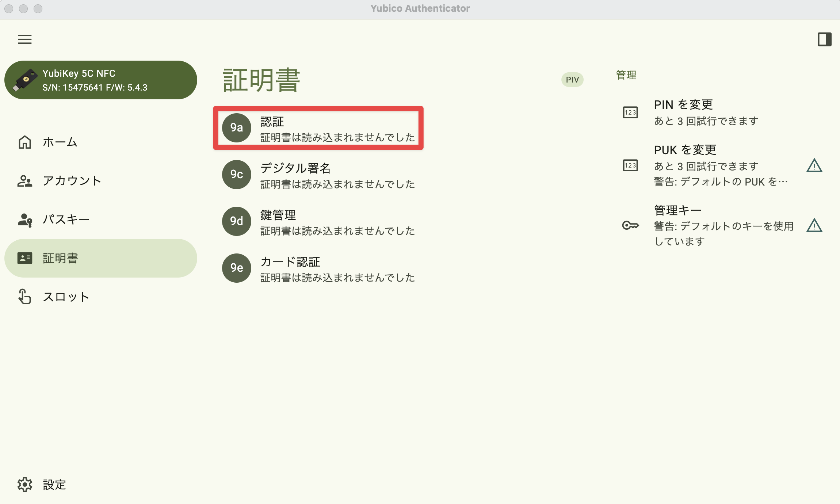Click the management key icon

tap(630, 225)
